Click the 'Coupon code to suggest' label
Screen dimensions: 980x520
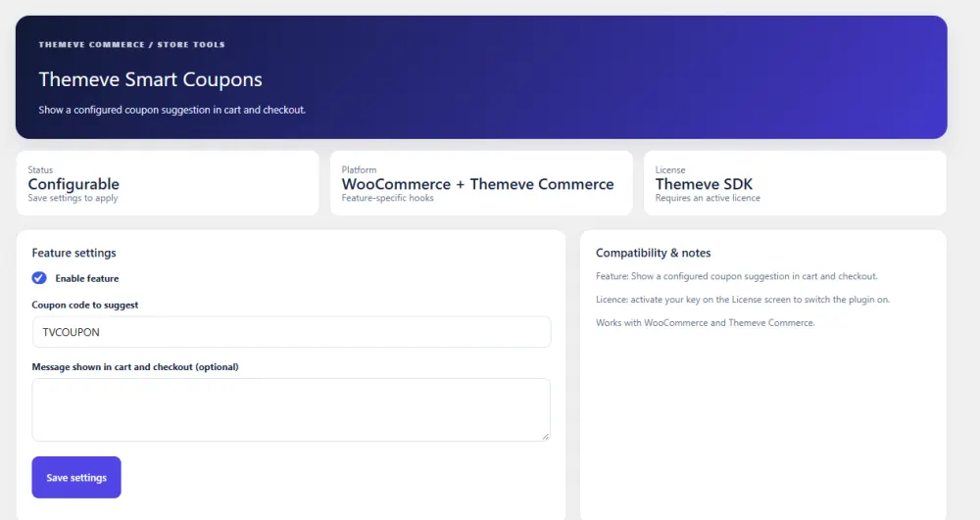pyautogui.click(x=85, y=305)
